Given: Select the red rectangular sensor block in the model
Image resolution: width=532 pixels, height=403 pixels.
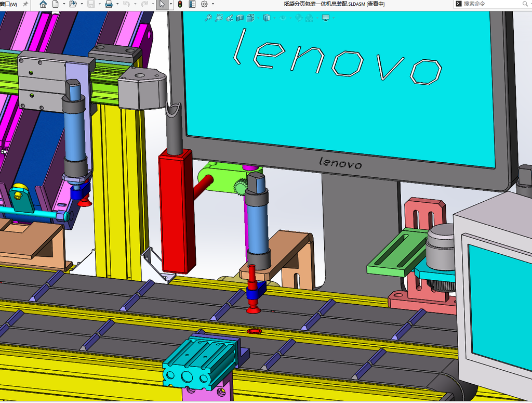Looking at the screenshot, I should 177,211.
